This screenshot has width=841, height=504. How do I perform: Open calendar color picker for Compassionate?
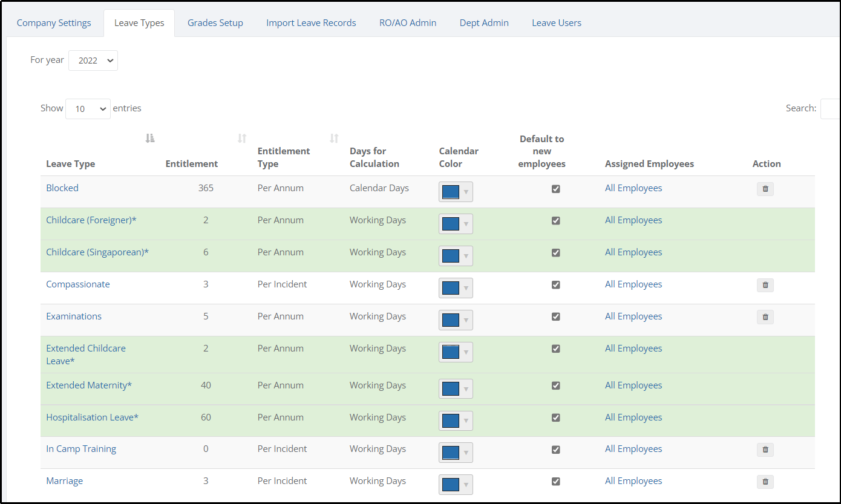pos(456,288)
